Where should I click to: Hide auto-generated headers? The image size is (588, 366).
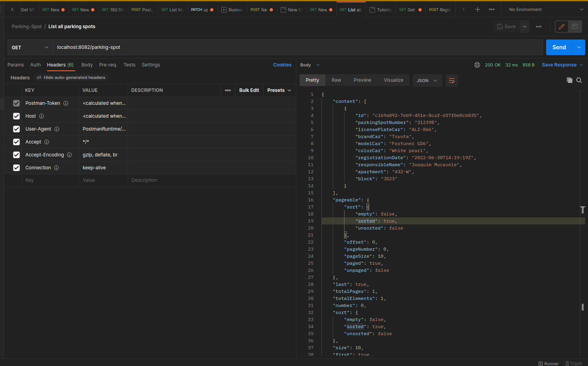tap(71, 77)
